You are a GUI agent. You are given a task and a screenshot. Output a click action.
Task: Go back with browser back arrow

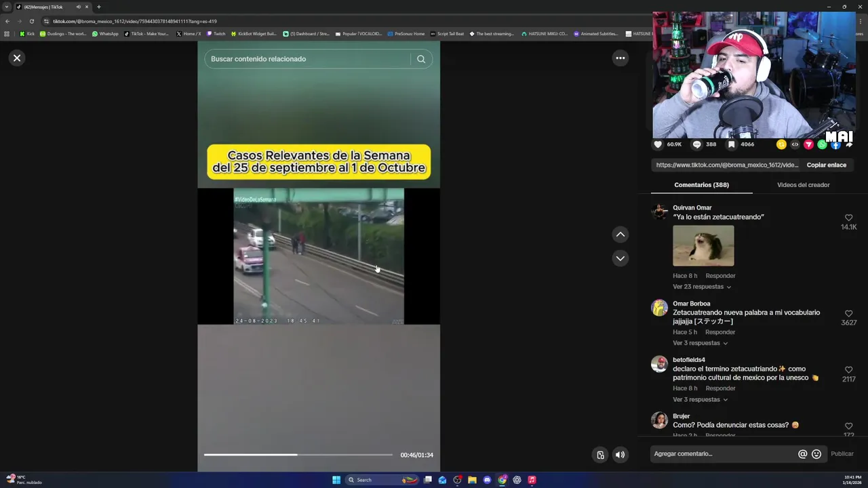click(x=7, y=21)
